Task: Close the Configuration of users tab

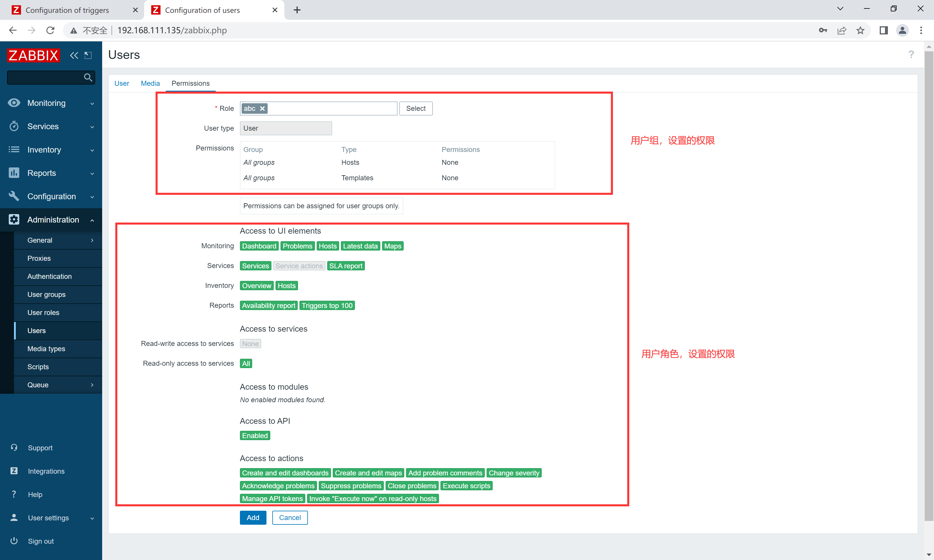Action: click(x=275, y=10)
